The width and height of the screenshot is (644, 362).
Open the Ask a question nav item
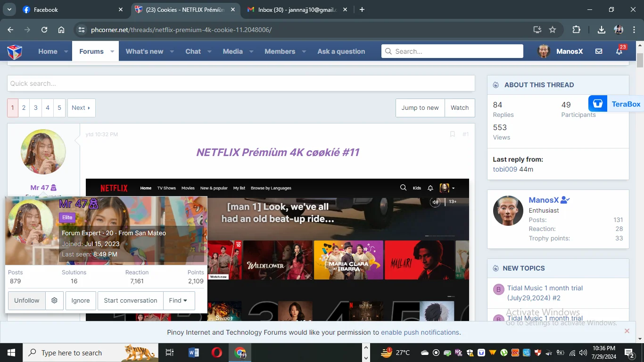coord(341,51)
